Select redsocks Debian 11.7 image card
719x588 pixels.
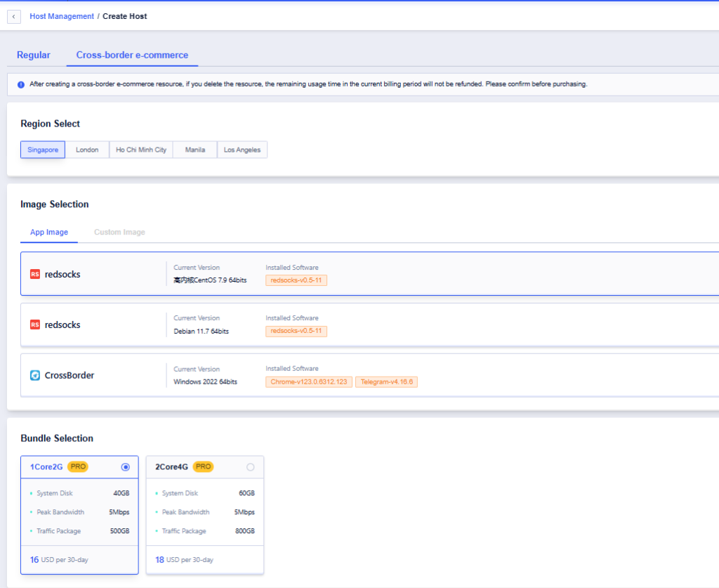click(x=369, y=325)
